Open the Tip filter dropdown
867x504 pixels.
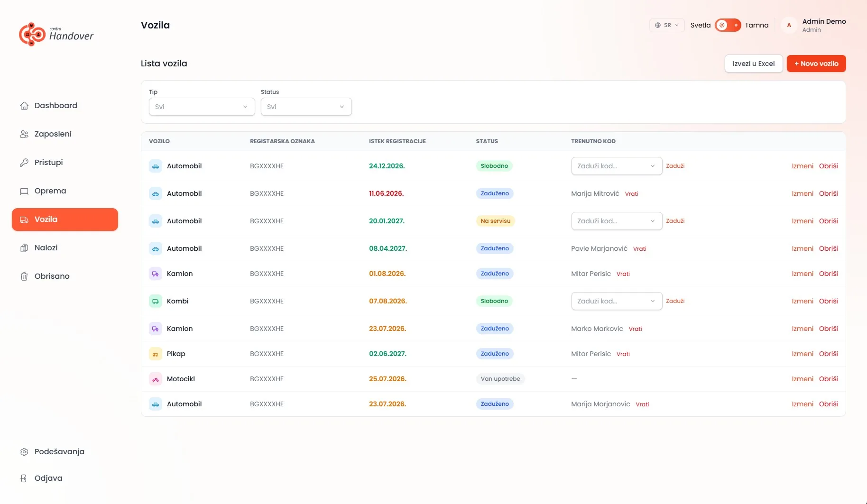202,107
